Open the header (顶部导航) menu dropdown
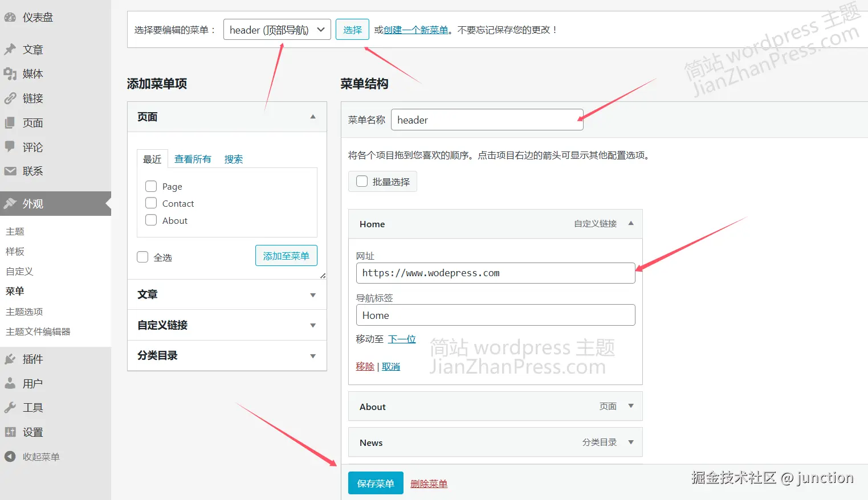Image resolution: width=868 pixels, height=500 pixels. [277, 30]
